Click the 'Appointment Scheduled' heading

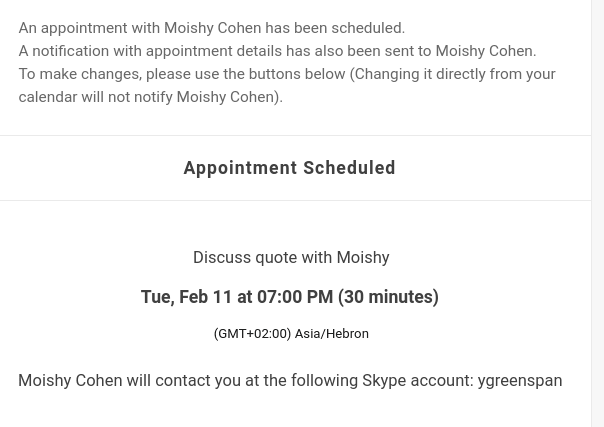coord(290,168)
